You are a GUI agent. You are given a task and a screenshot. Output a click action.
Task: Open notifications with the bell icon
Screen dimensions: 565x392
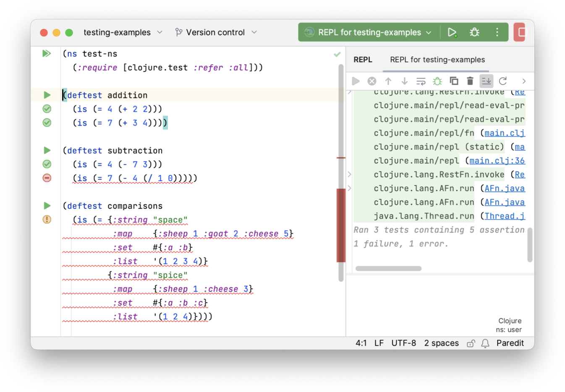point(485,343)
